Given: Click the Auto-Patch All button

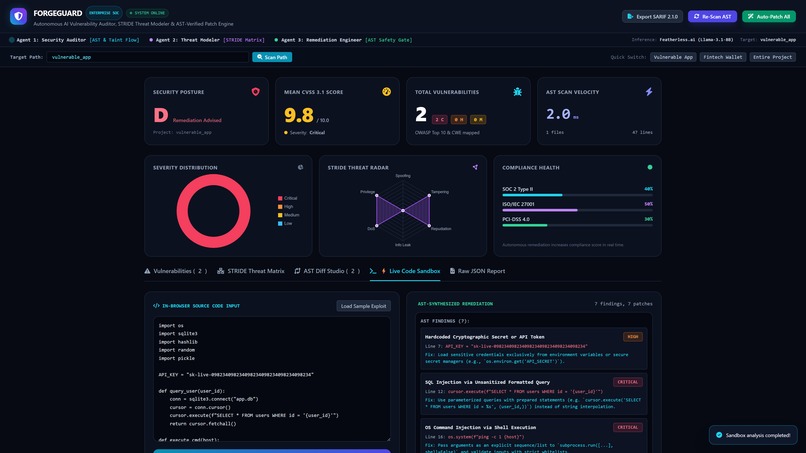Looking at the screenshot, I should tap(769, 16).
